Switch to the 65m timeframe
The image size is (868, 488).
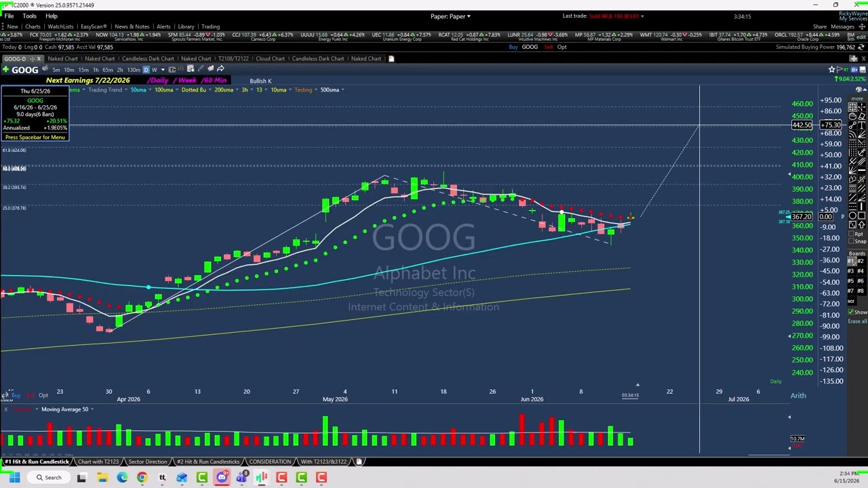tap(108, 69)
